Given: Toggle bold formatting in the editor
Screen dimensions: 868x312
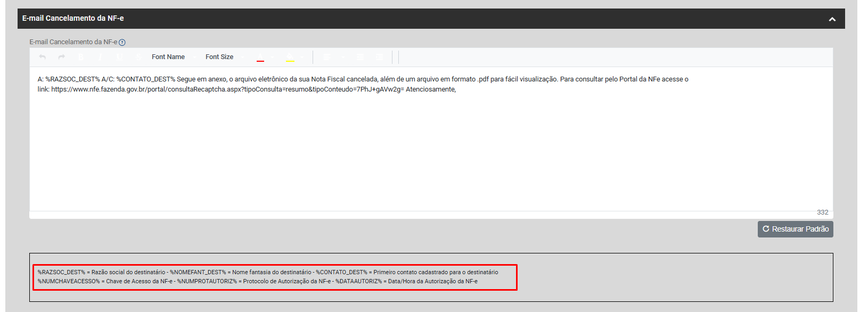Looking at the screenshot, I should (81, 57).
